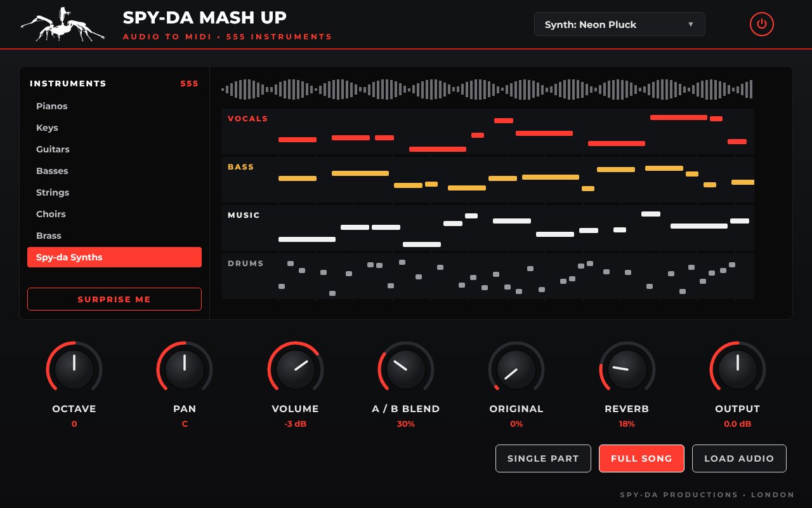This screenshot has width=812, height=508.
Task: Select the Pianos instrument category
Action: pyautogui.click(x=114, y=106)
